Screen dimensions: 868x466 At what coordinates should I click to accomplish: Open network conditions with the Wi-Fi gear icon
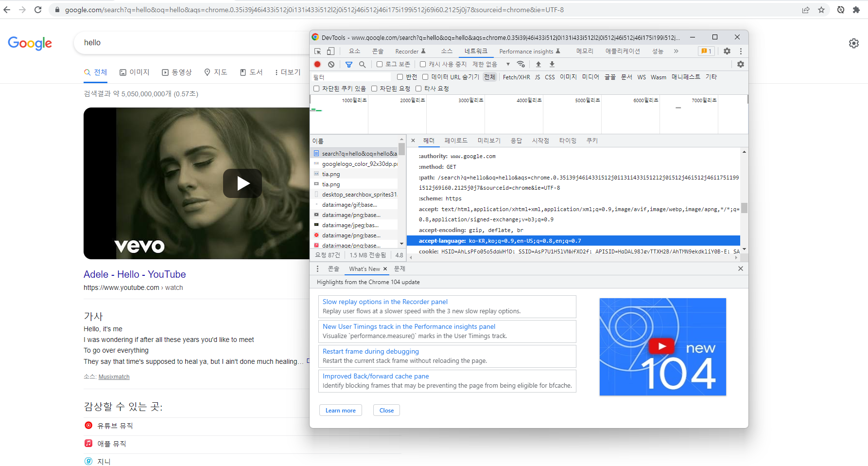521,64
